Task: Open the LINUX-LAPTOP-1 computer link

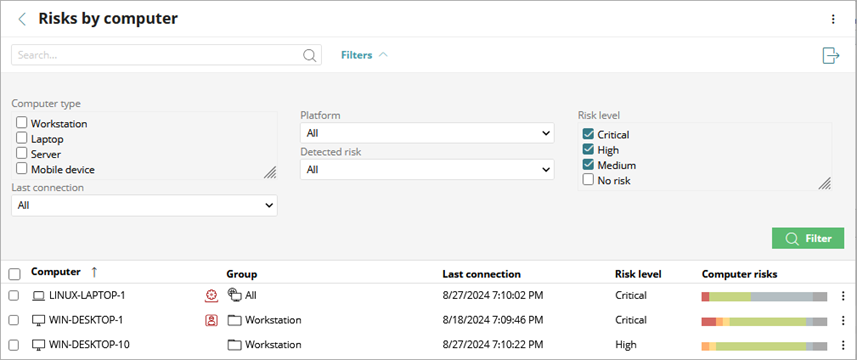Action: [x=87, y=296]
